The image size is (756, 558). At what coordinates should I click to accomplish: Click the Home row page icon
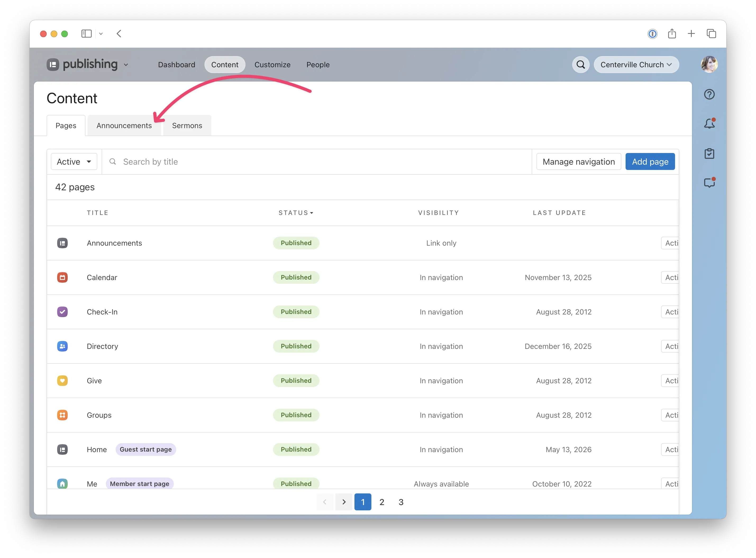coord(62,450)
